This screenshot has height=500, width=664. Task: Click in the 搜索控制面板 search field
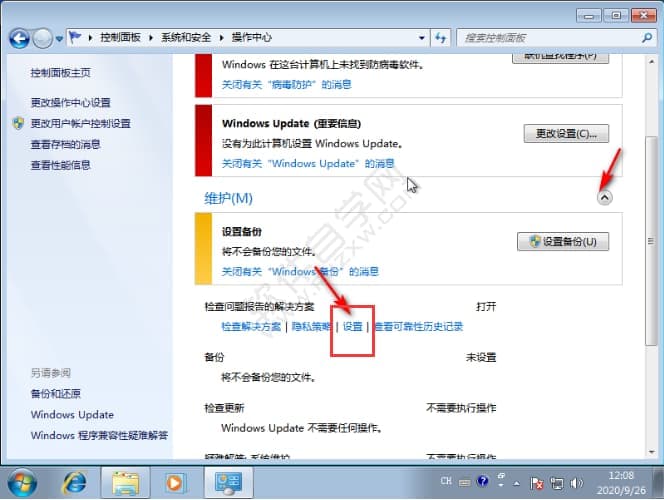(x=545, y=38)
